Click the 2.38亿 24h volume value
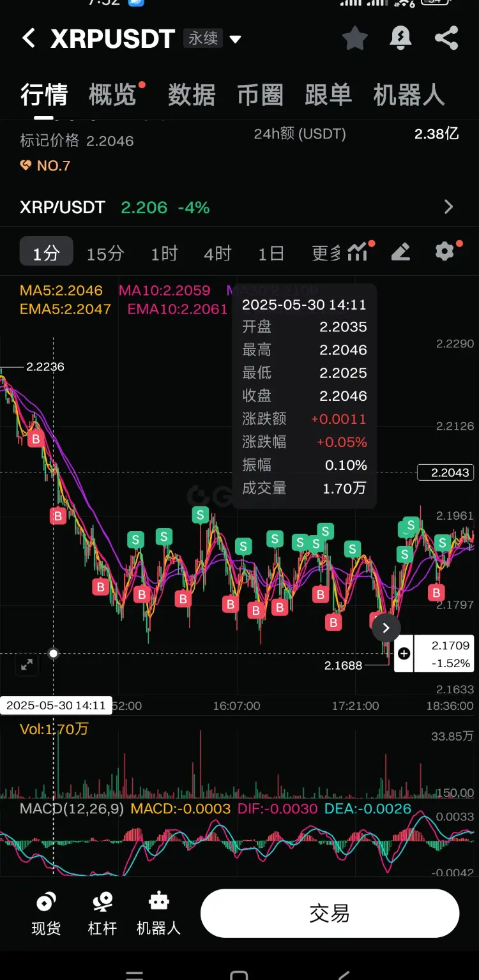The height and width of the screenshot is (980, 479). pyautogui.click(x=437, y=133)
